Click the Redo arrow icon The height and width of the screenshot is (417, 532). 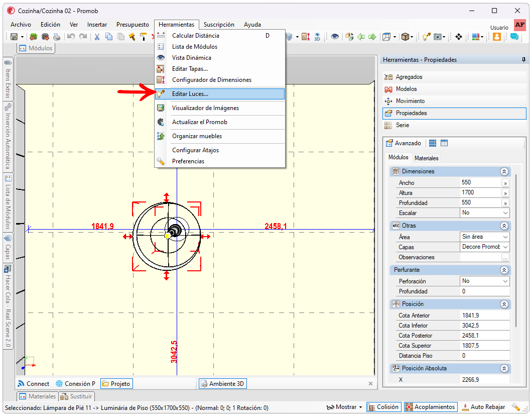83,36
